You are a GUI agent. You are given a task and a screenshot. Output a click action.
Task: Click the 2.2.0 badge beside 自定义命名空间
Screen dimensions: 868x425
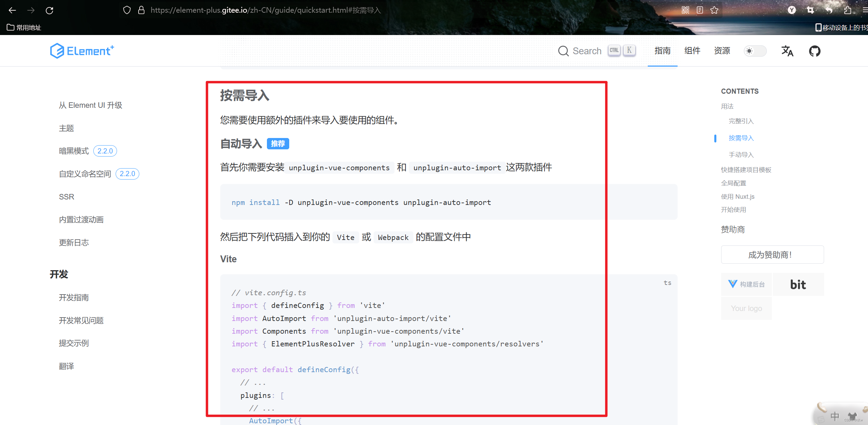127,174
